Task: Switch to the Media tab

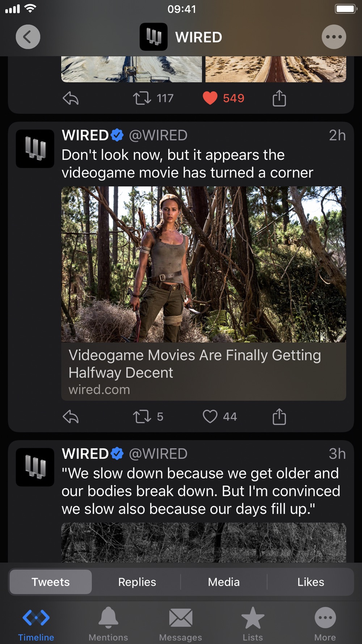Action: 224,582
